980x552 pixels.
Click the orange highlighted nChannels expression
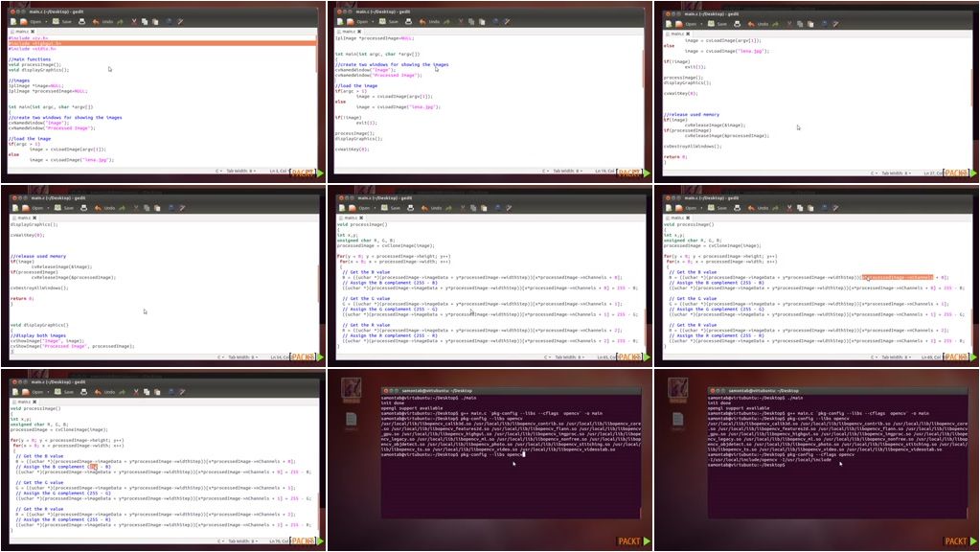pyautogui.click(x=898, y=277)
